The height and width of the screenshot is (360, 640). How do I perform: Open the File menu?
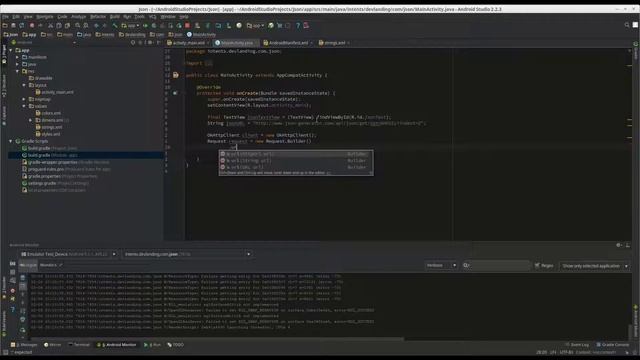5,17
